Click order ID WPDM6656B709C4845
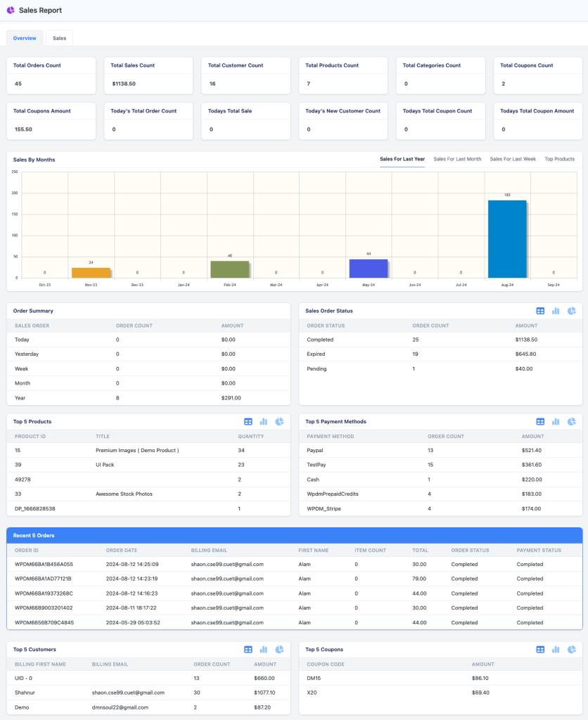The height and width of the screenshot is (720, 588). click(44, 623)
